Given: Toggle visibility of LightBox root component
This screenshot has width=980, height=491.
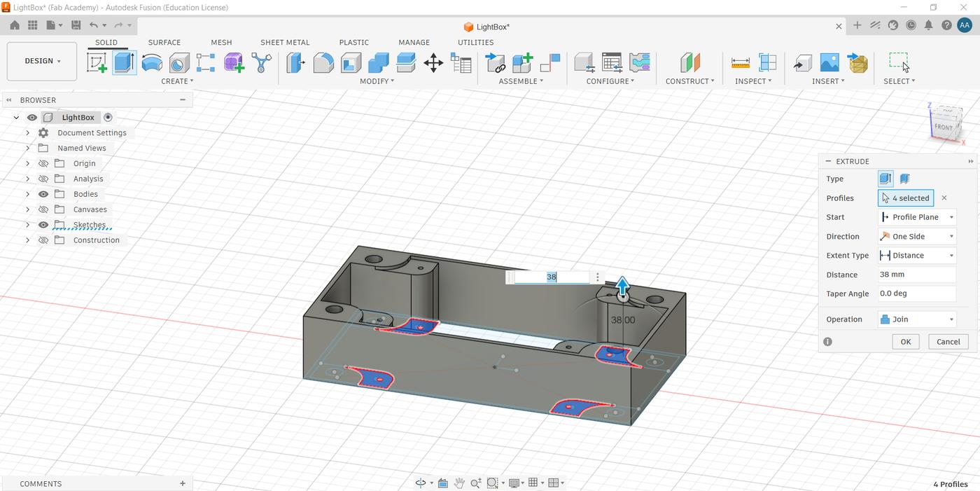Looking at the screenshot, I should 32,118.
